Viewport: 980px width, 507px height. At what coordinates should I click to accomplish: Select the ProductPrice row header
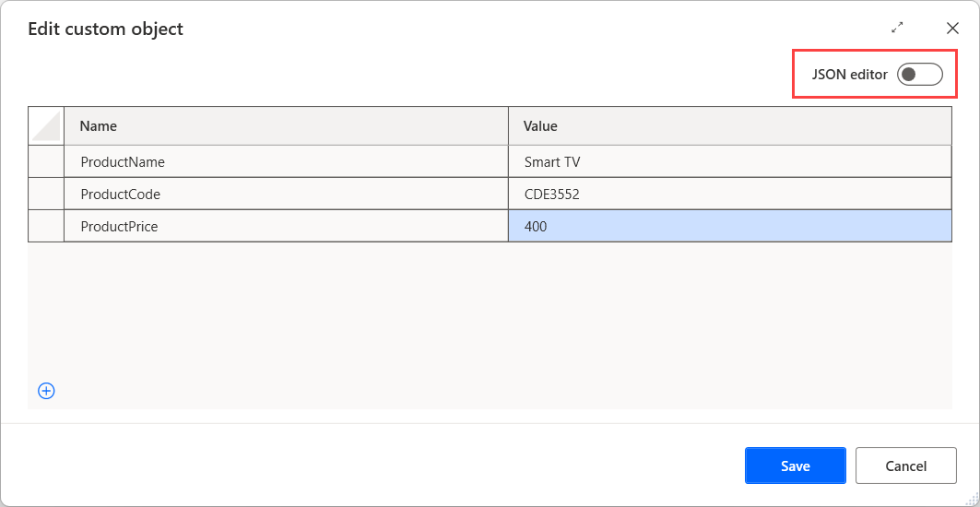point(46,226)
